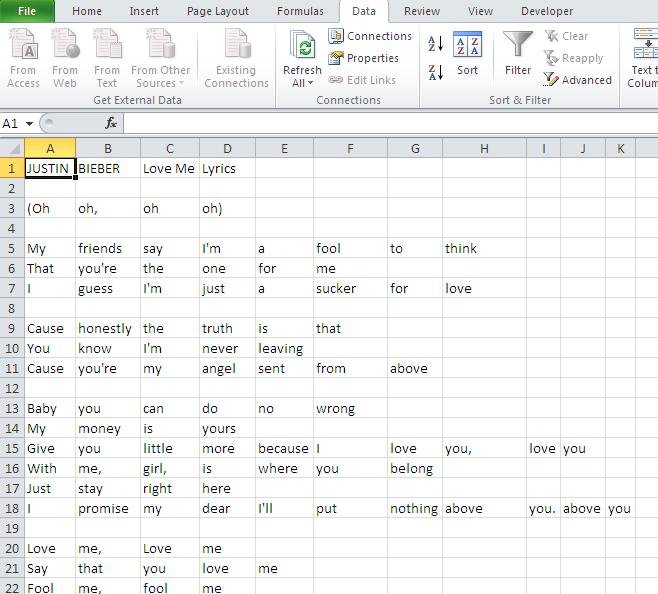Switch to the Review tab

(422, 11)
